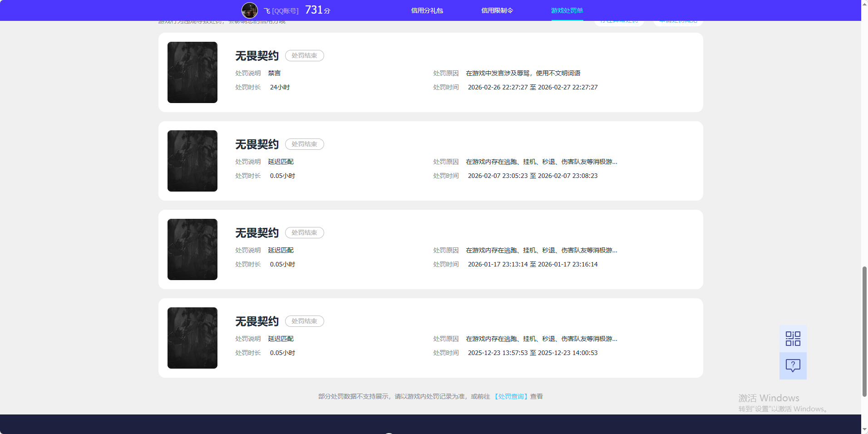Viewport: 868px width, 434px height.
Task: Click the truncated punishment reason in the last card
Action: pos(541,338)
